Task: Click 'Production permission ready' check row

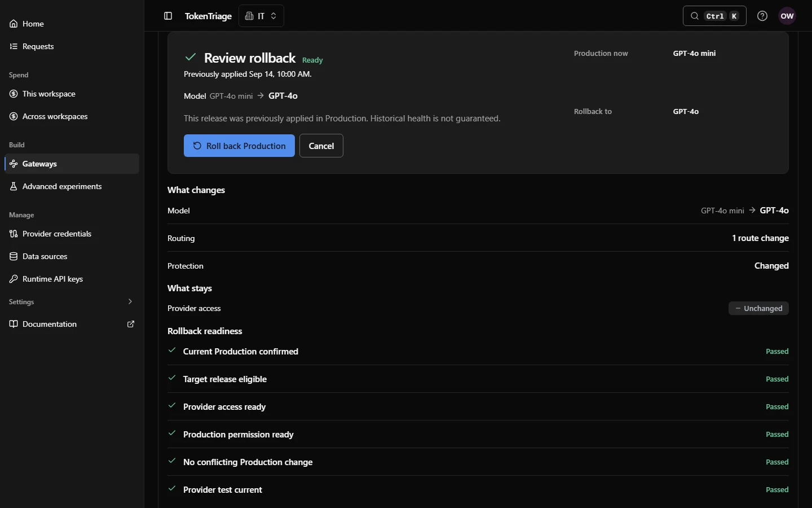Action: [478, 434]
